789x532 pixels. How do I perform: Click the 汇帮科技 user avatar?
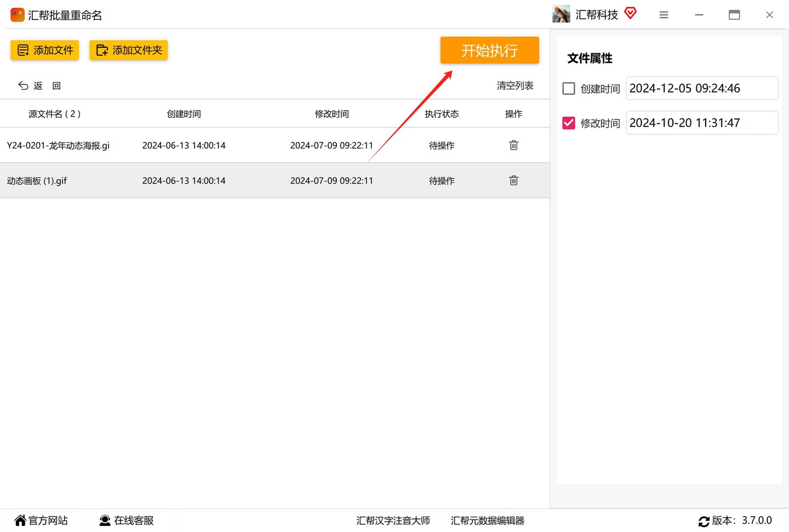tap(561, 14)
